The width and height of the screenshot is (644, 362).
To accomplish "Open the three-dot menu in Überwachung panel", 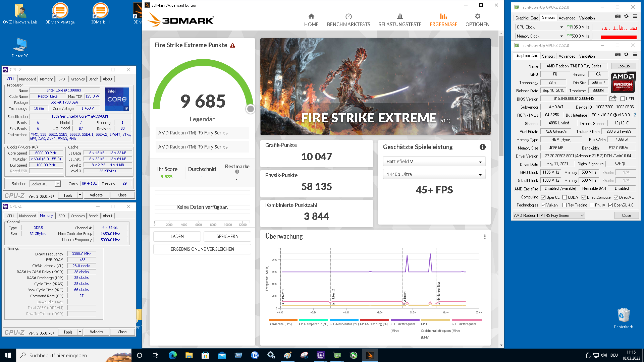I will click(485, 237).
